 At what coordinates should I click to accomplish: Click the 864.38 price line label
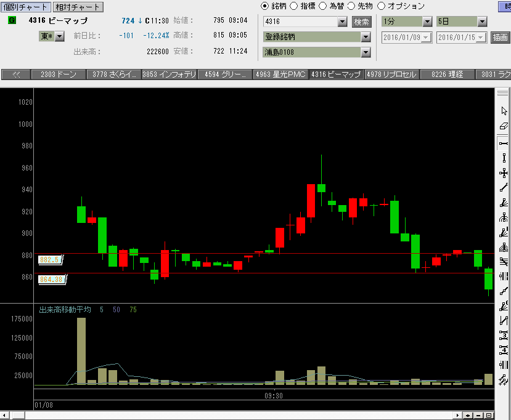coord(52,280)
